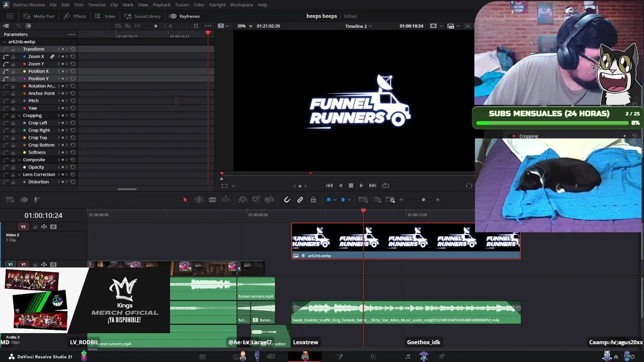Click the Overwrite Clip edit button
644x362 pixels.
click(256, 200)
